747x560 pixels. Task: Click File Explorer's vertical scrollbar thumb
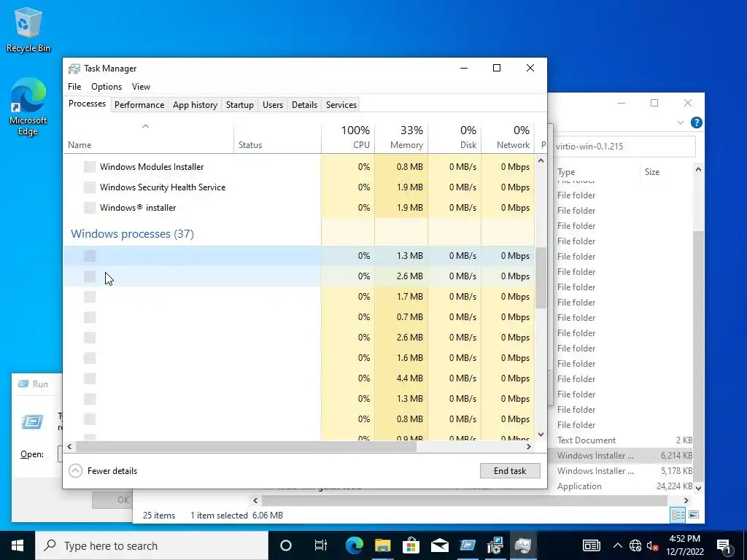click(698, 356)
